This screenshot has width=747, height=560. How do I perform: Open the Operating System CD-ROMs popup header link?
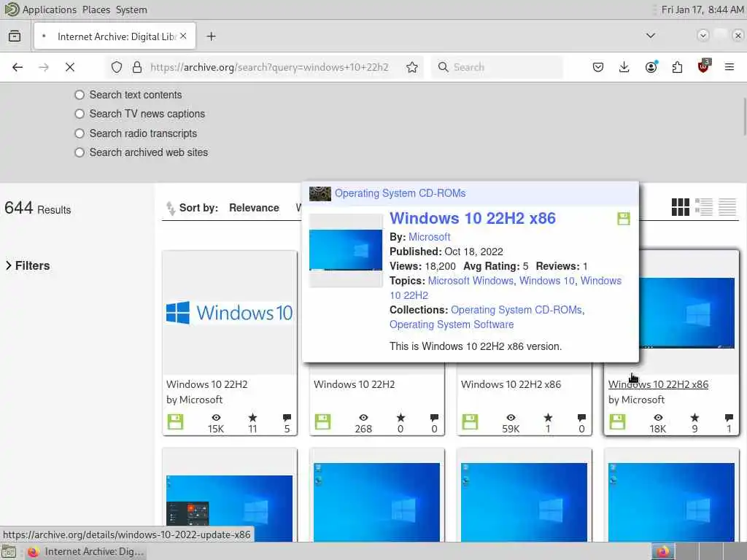400,193
